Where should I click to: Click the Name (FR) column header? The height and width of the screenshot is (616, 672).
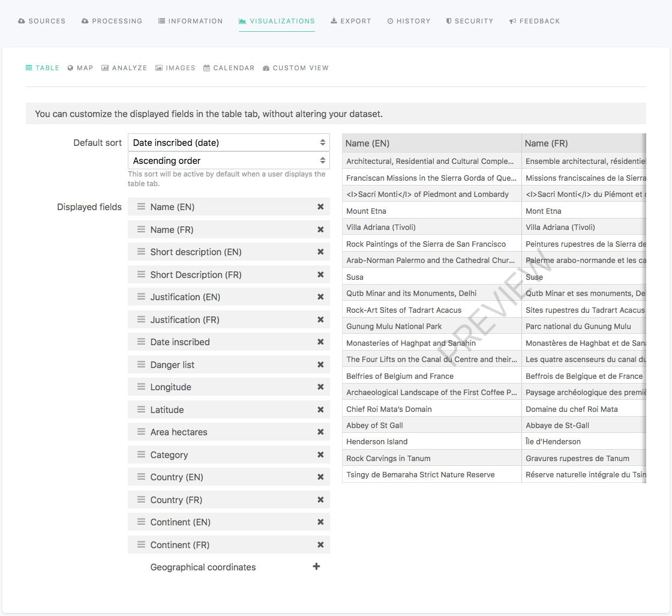point(546,143)
